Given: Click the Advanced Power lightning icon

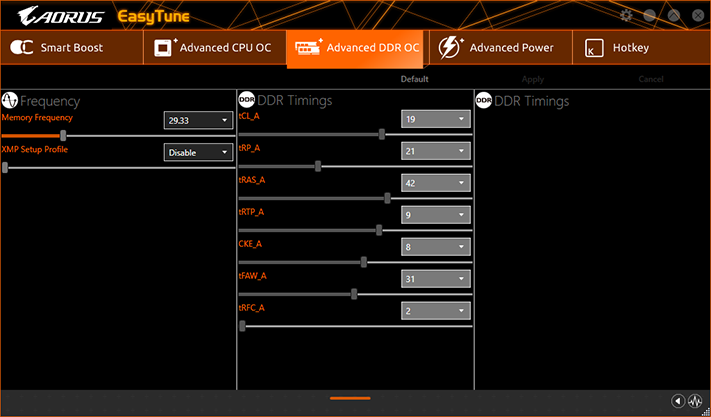Looking at the screenshot, I should [451, 48].
